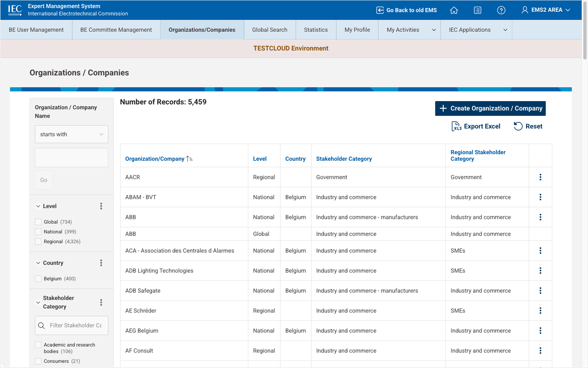Collapse the Level filter section
The image size is (588, 368).
click(38, 206)
